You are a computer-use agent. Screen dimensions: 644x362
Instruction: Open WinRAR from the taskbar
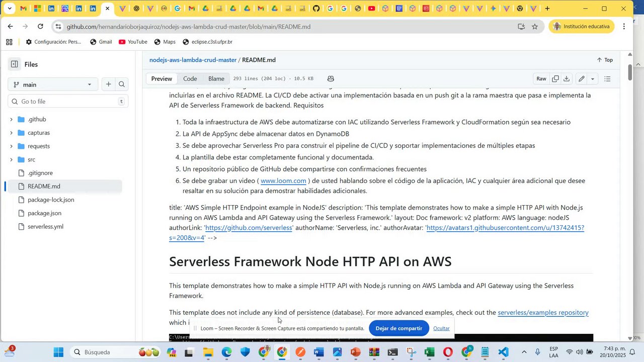(x=374, y=352)
